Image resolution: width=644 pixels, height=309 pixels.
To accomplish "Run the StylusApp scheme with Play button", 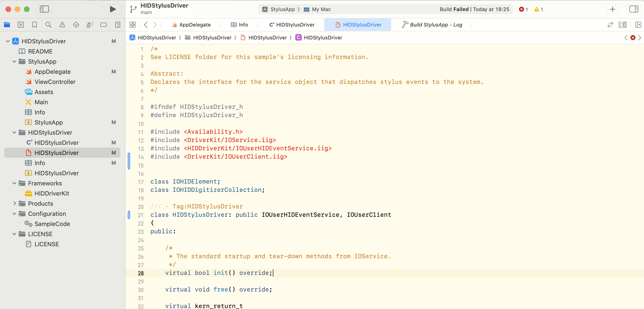I will 113,9.
